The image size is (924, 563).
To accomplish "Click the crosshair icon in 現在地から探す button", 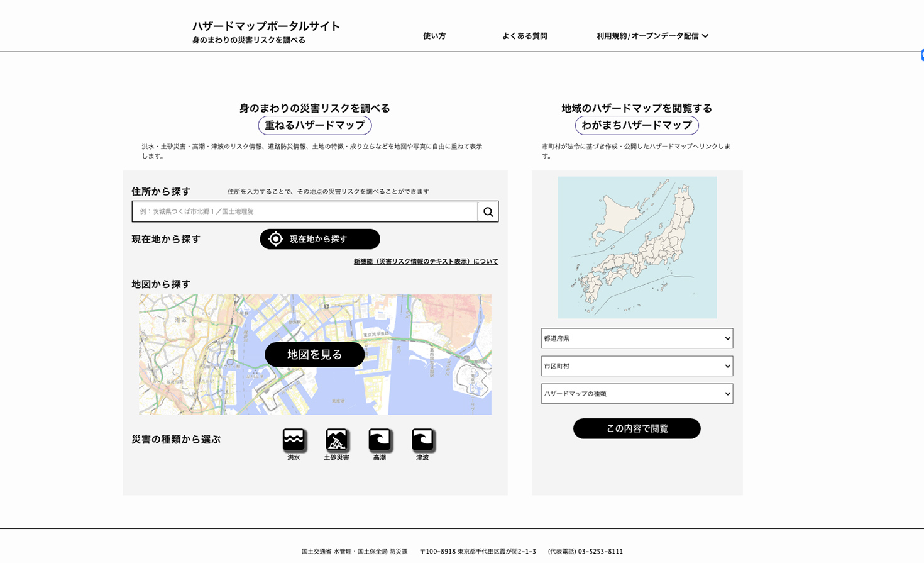I will tap(275, 239).
